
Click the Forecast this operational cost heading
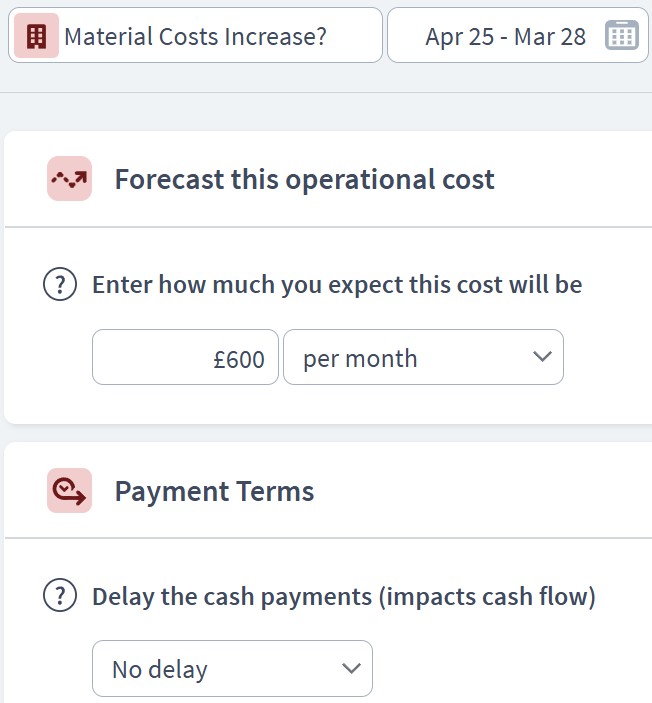pyautogui.click(x=304, y=179)
